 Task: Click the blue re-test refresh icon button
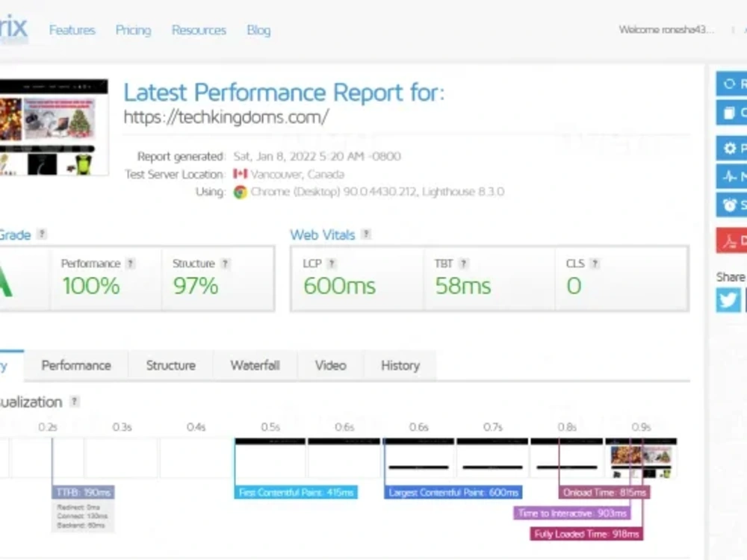[x=731, y=84]
